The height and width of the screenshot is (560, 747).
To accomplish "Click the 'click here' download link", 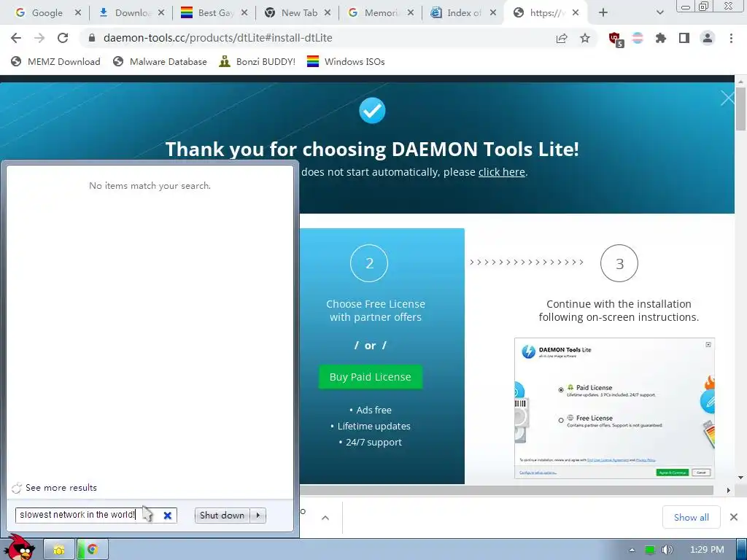I will pyautogui.click(x=502, y=172).
